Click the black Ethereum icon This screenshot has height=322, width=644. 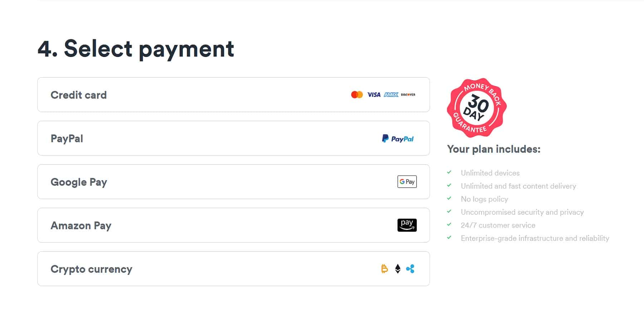397,269
